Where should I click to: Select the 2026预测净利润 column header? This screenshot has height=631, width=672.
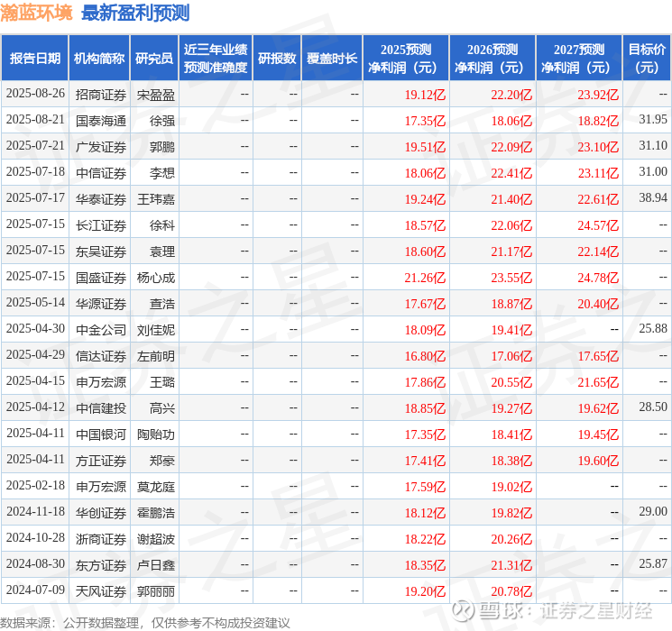tap(492, 58)
